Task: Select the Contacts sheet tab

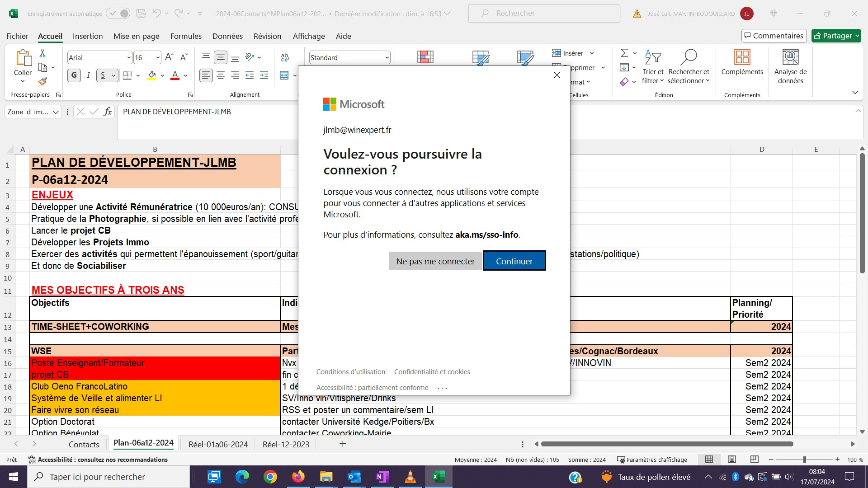Action: (x=84, y=444)
